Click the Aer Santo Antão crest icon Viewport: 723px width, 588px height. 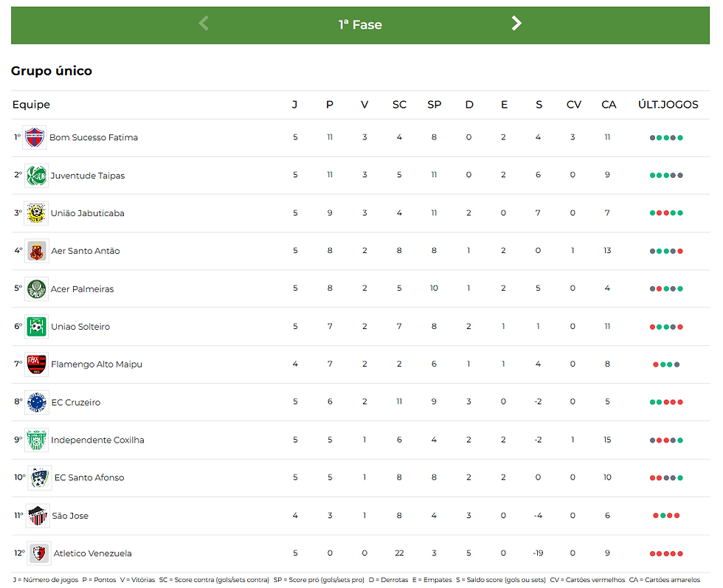(37, 251)
